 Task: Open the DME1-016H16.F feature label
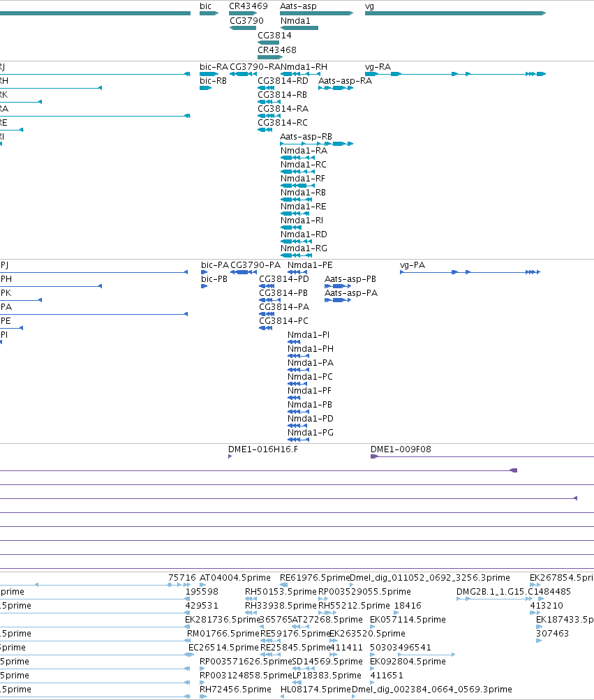tap(263, 449)
